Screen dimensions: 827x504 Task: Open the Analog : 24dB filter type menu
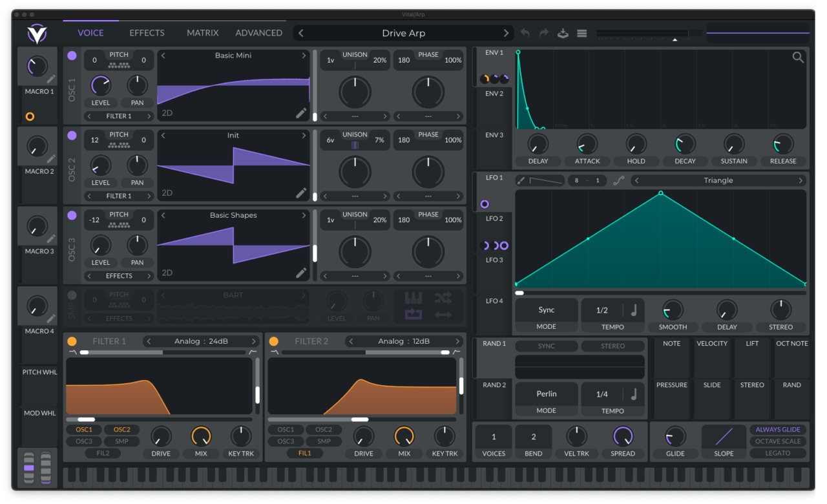202,341
